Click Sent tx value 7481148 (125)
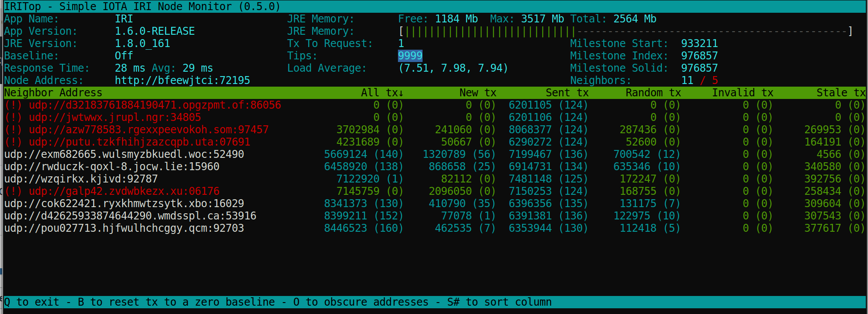868x314 pixels. (x=548, y=179)
